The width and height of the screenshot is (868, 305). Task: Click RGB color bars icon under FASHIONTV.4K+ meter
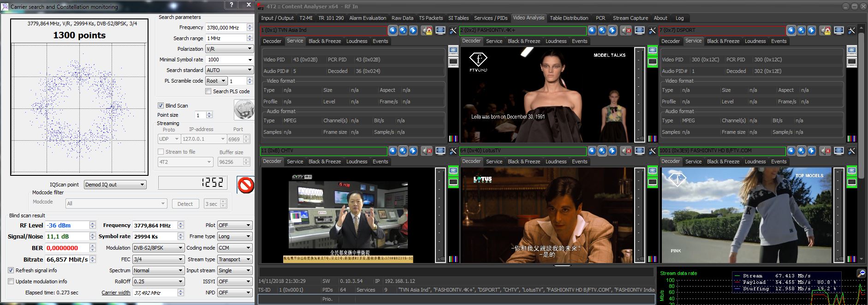pos(652,138)
